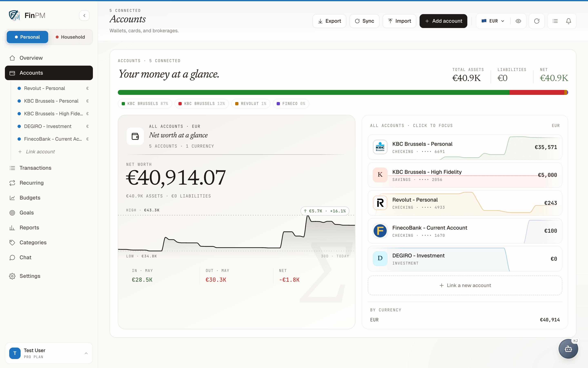
Task: Click the wallet icon in Net worth card
Action: coord(135,136)
